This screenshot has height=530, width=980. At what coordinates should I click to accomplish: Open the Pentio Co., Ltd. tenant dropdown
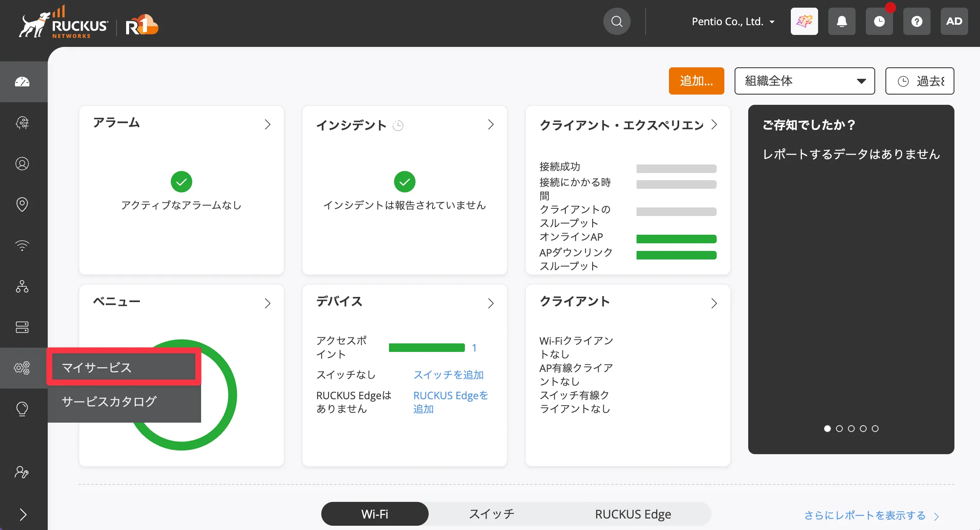(x=733, y=21)
